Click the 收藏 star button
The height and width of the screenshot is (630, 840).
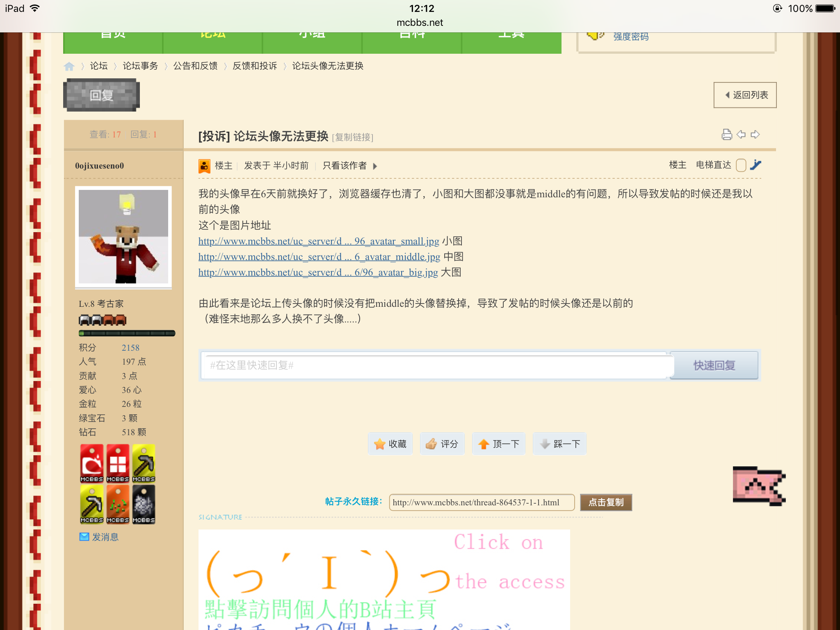click(390, 444)
